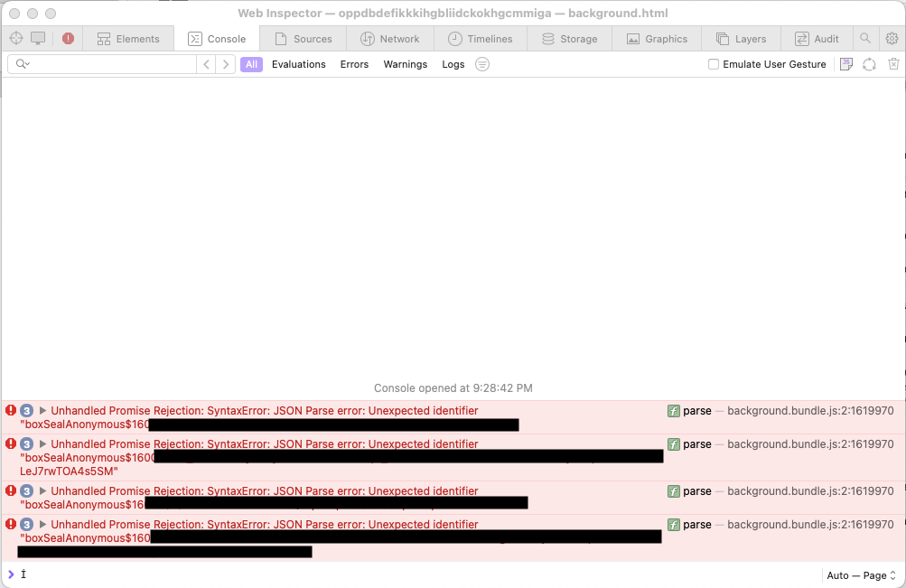Screen dimensions: 906x588
Task: Select the Errors filter
Action: [x=354, y=64]
